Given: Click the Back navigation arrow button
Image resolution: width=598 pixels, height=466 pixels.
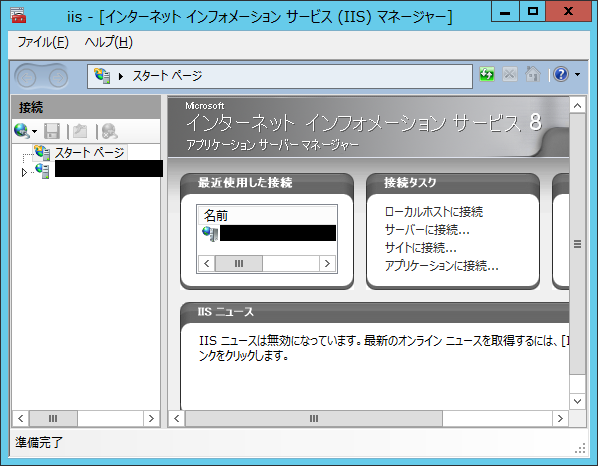Looking at the screenshot, I should tap(27, 78).
